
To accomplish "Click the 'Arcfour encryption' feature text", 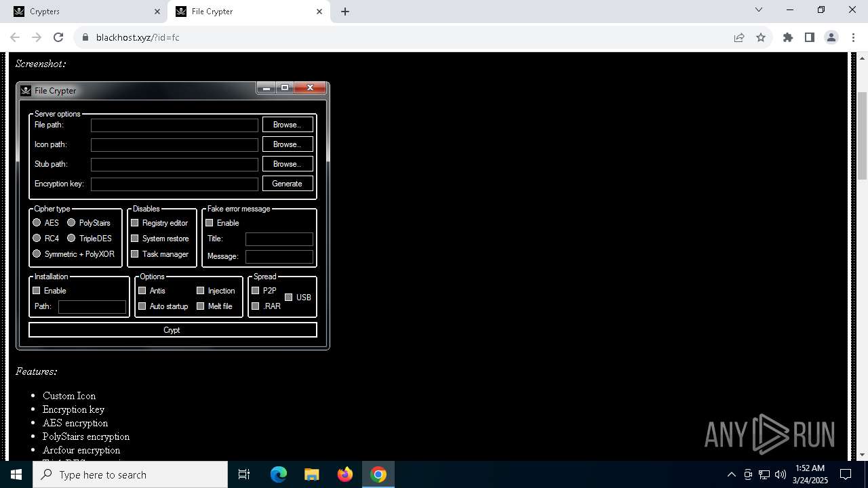I will click(x=81, y=450).
